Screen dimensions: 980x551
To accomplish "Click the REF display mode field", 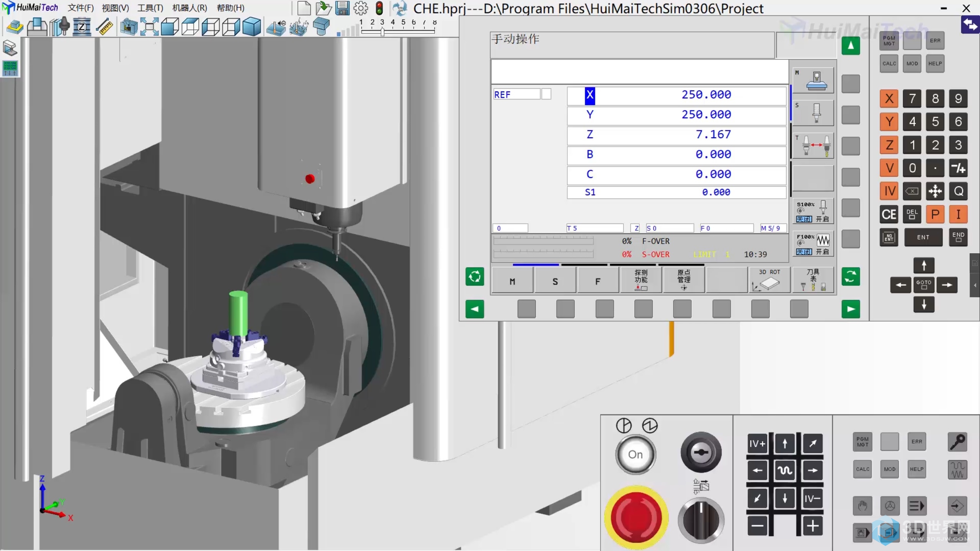I will (517, 94).
